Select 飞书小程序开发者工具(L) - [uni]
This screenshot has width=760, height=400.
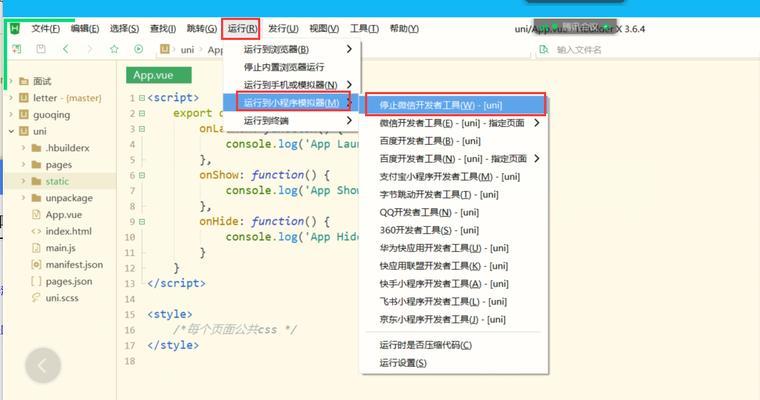point(455,302)
